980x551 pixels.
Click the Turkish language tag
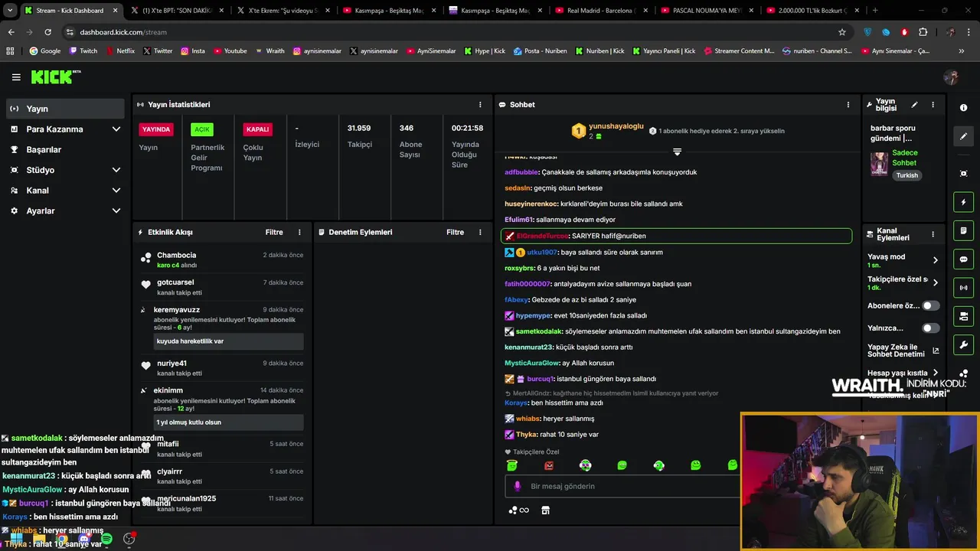(906, 175)
